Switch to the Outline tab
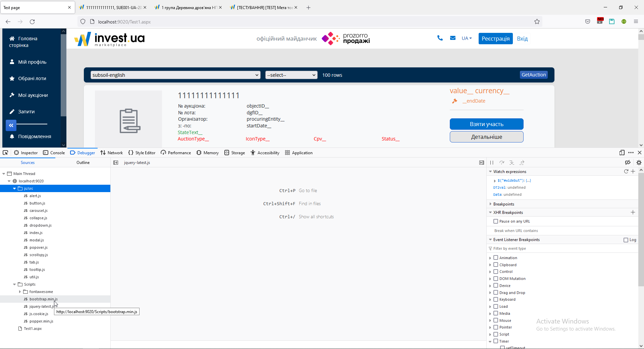 [83, 163]
